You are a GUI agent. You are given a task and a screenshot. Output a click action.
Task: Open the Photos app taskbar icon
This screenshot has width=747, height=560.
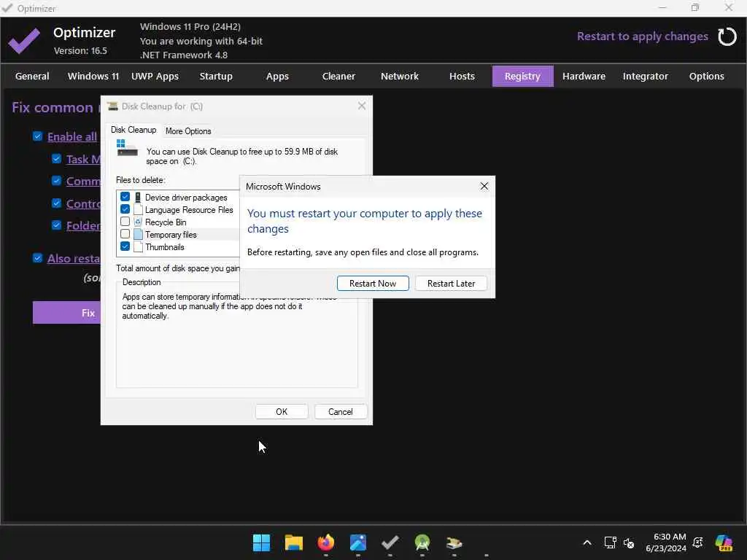357,542
